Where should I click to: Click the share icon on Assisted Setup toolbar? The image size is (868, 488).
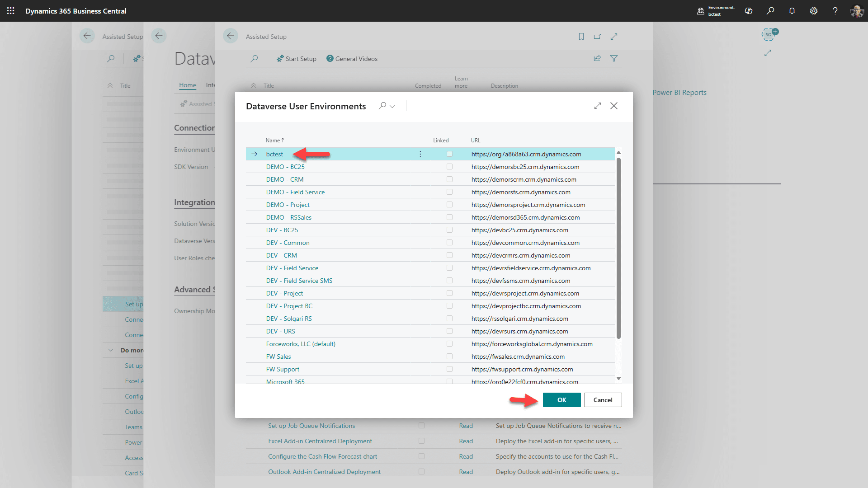coord(597,58)
